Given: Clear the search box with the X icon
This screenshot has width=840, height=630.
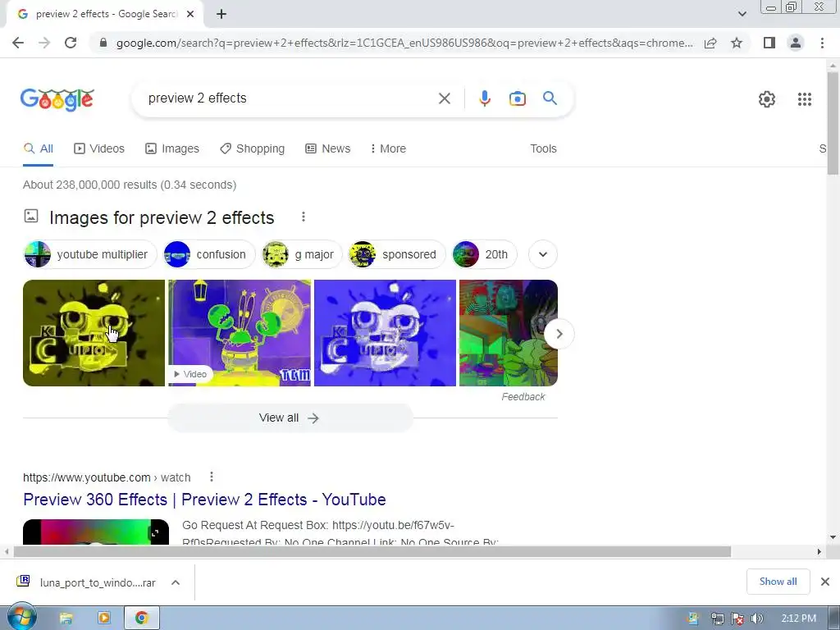Looking at the screenshot, I should pos(444,98).
